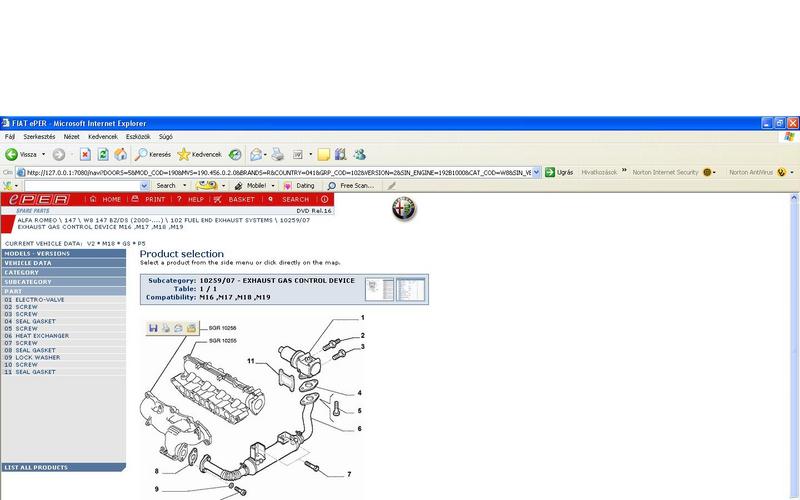Screen dimensions: 800x500
Task: Print page with browser printer icon
Action: point(277,154)
